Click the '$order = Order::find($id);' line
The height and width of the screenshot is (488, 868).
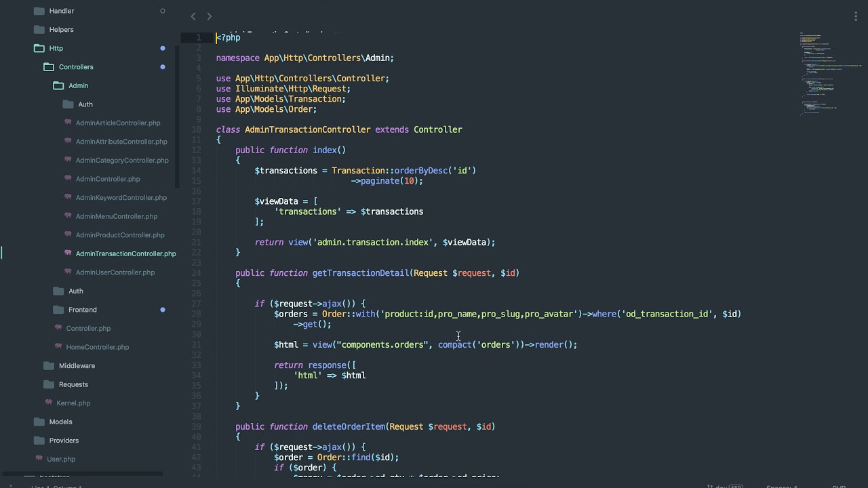tap(336, 457)
